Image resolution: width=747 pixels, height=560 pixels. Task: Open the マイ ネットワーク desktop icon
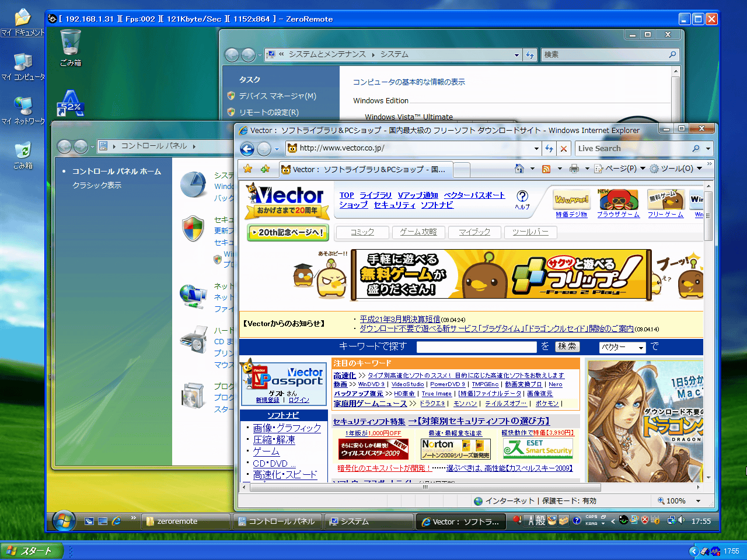[23, 111]
